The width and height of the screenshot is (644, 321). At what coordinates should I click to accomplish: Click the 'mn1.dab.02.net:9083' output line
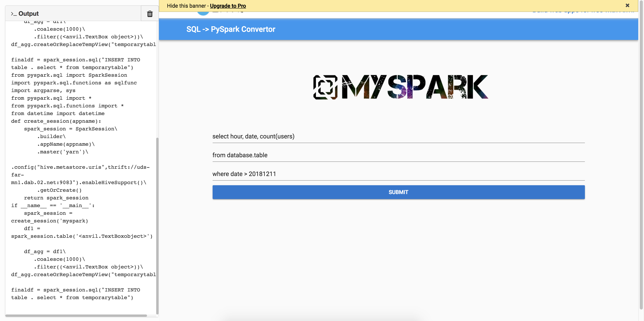[79, 183]
